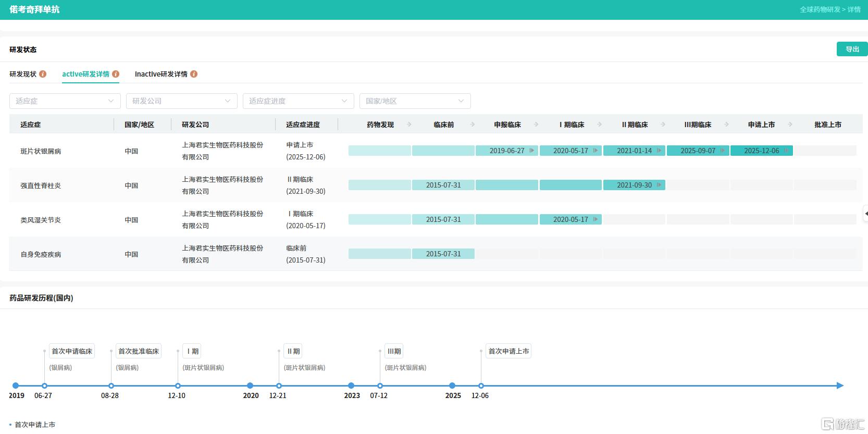Select the active研发详情 tab
The image size is (868, 434).
pyautogui.click(x=85, y=74)
